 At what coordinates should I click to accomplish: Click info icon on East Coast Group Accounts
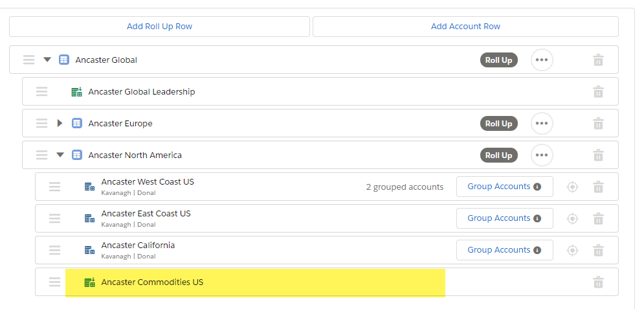coord(537,218)
